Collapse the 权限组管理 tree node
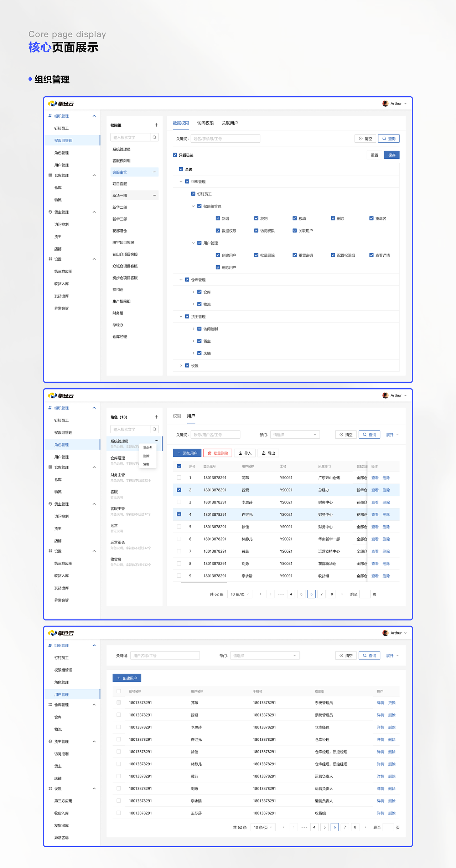This screenshot has height=868, width=456. coord(193,206)
